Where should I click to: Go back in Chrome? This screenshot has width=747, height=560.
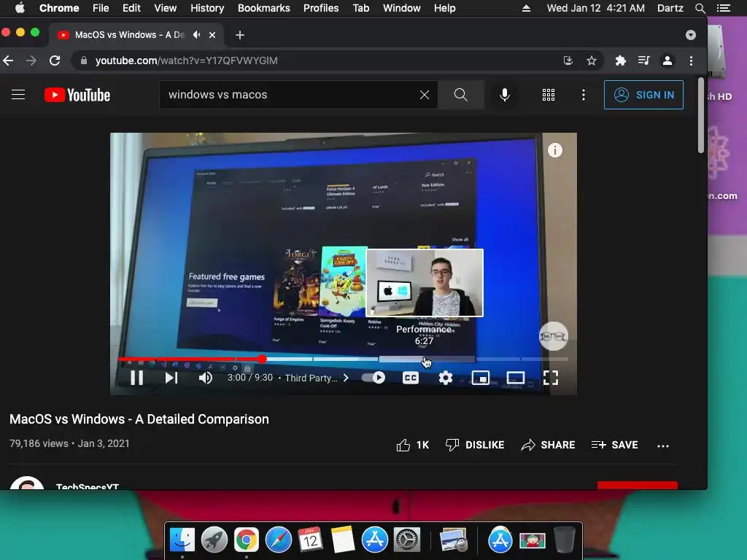click(x=8, y=61)
